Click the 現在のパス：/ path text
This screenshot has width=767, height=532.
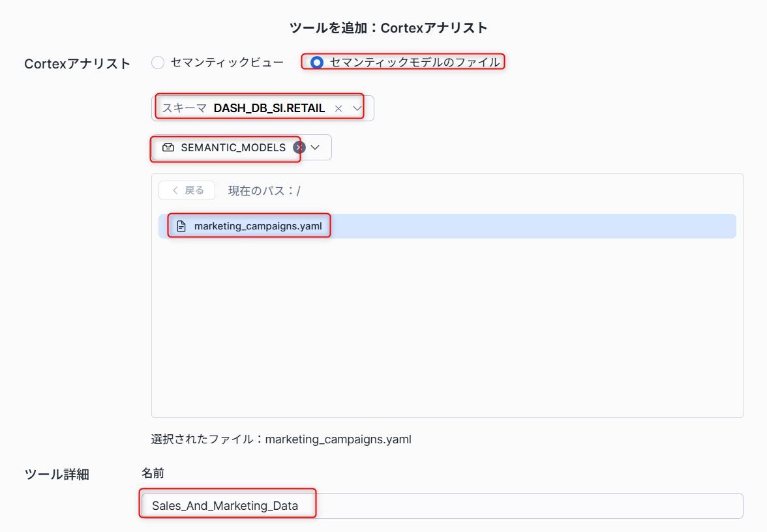[263, 190]
